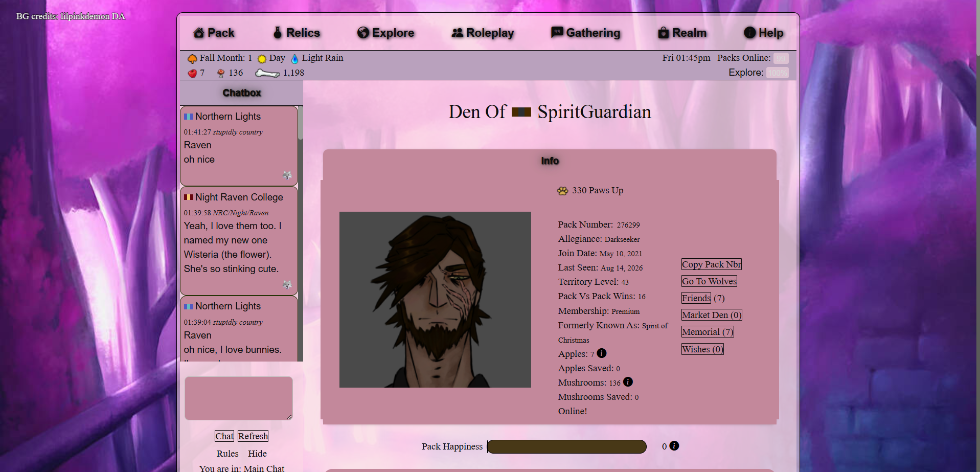The height and width of the screenshot is (472, 980).
Task: Click the Packs Online count
Action: coord(781,58)
